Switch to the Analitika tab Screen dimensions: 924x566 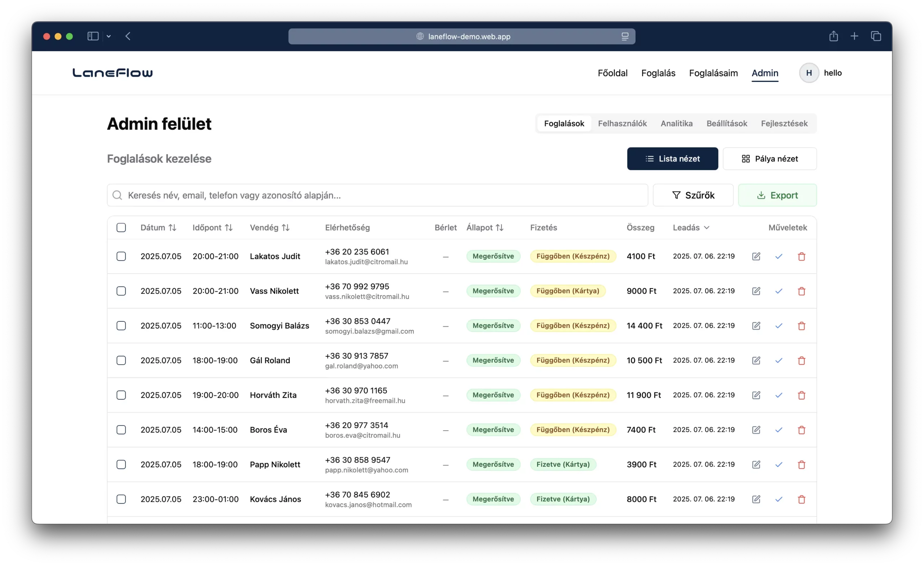tap(676, 123)
